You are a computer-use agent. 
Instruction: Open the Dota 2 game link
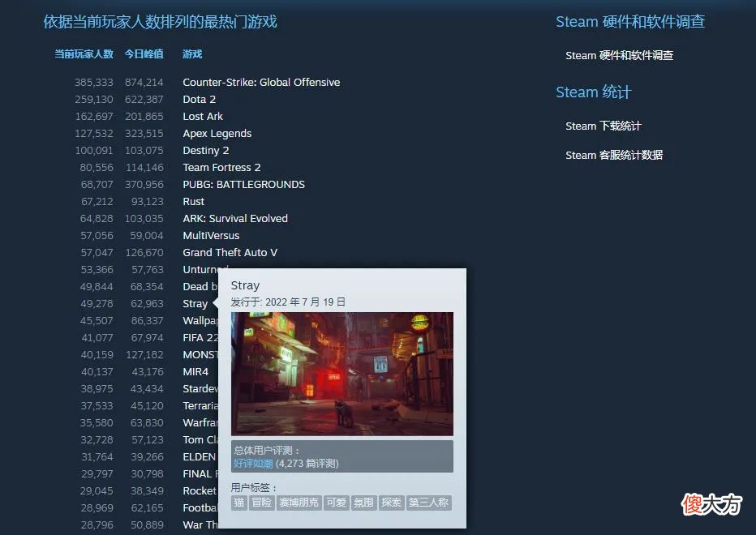pyautogui.click(x=199, y=99)
